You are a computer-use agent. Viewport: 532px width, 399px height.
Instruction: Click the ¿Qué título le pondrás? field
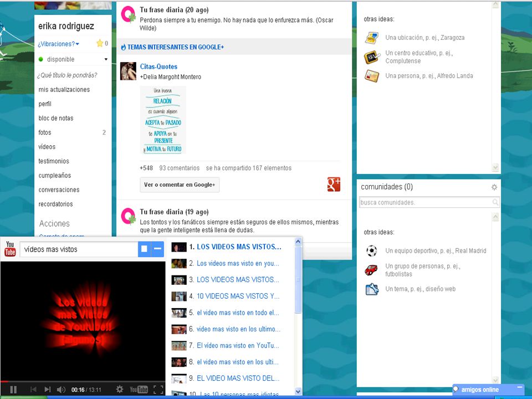click(x=67, y=75)
